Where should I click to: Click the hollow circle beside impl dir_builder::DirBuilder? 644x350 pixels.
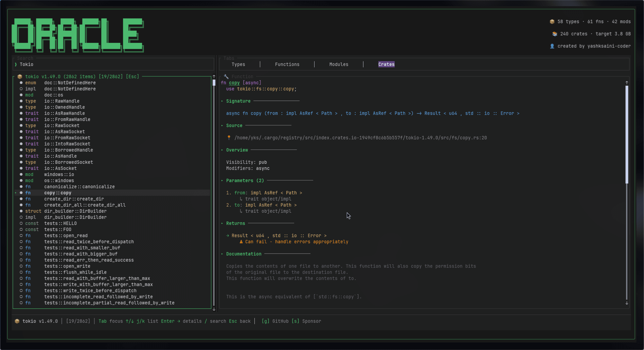[x=21, y=217]
